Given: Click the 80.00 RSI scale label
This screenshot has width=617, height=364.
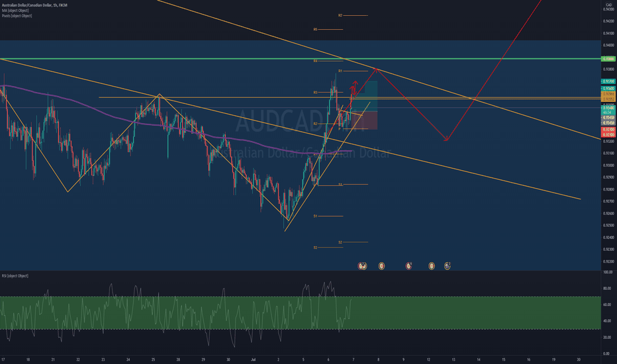Looking at the screenshot, I should click(608, 289).
